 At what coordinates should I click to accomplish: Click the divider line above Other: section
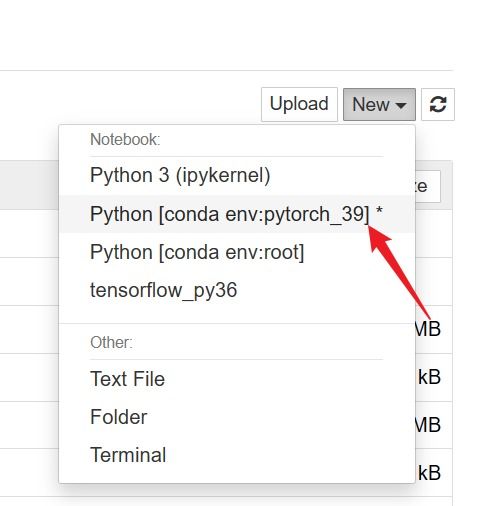pyautogui.click(x=237, y=323)
